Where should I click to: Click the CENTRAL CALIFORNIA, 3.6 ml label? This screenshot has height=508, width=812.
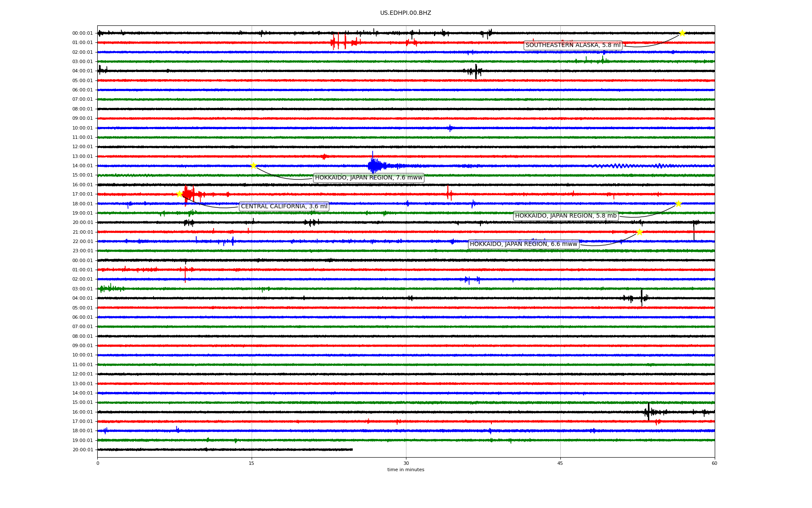coord(284,207)
